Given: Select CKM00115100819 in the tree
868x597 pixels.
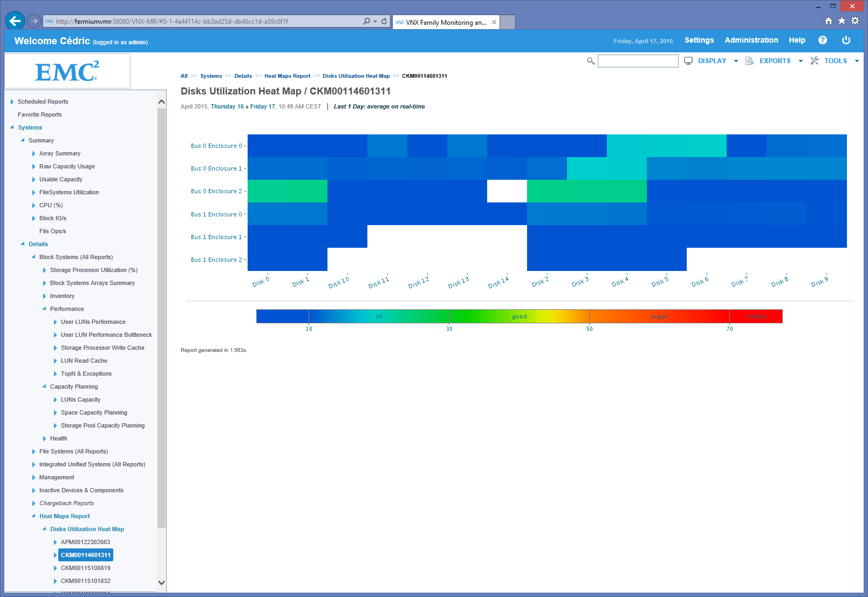Looking at the screenshot, I should (x=85, y=568).
